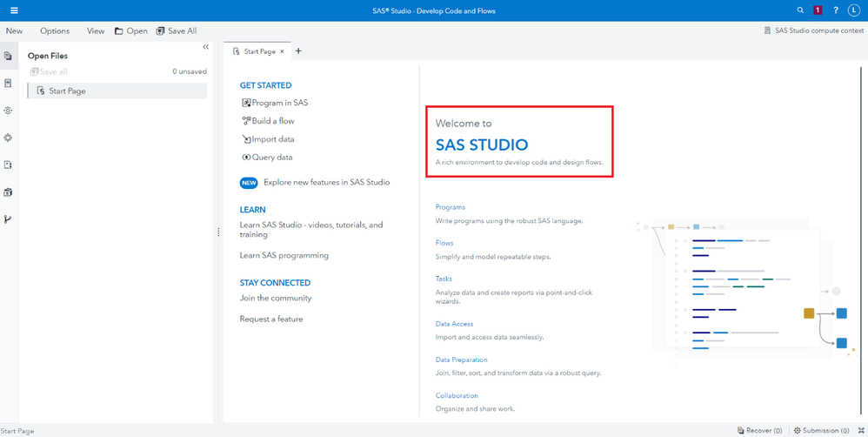Click the maximize view icon in status bar
The width and height of the screenshot is (868, 437).
[859, 430]
